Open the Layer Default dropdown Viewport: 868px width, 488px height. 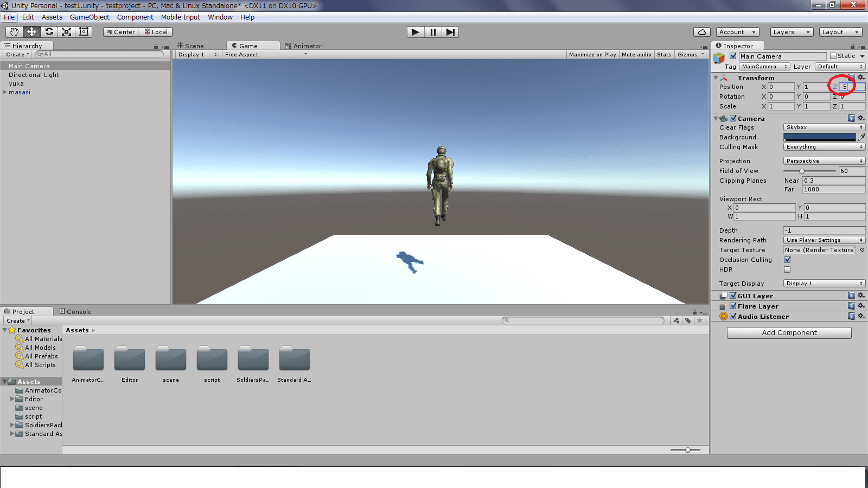click(x=840, y=67)
